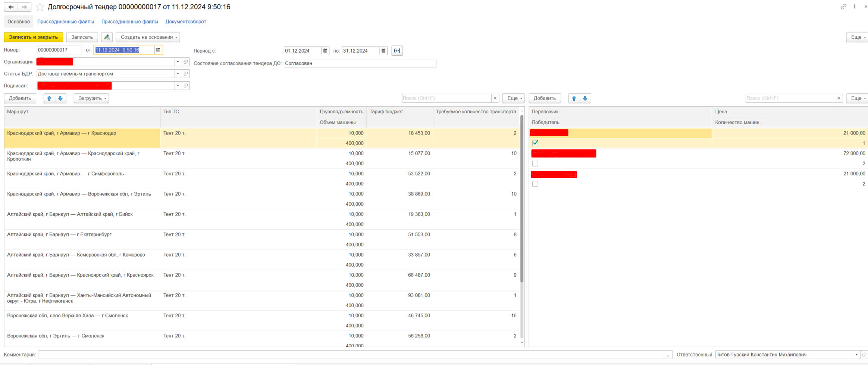Click into the 'Комментарий' input field
Image resolution: width=868 pixels, height=365 pixels.
coord(351,355)
